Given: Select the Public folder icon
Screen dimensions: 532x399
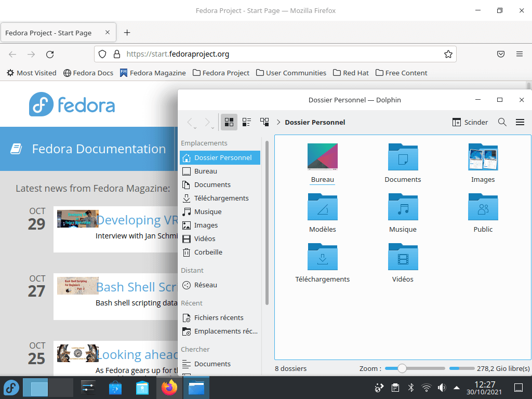Looking at the screenshot, I should pyautogui.click(x=483, y=207).
